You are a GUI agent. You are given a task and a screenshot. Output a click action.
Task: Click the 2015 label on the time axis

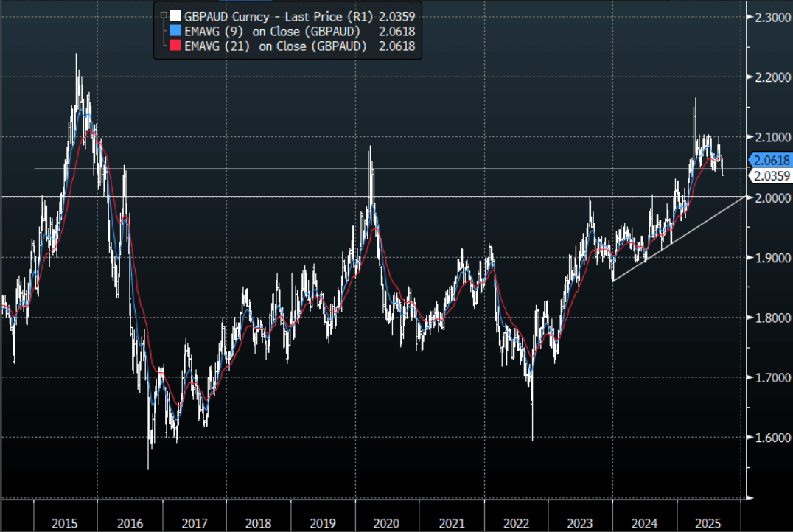click(66, 522)
